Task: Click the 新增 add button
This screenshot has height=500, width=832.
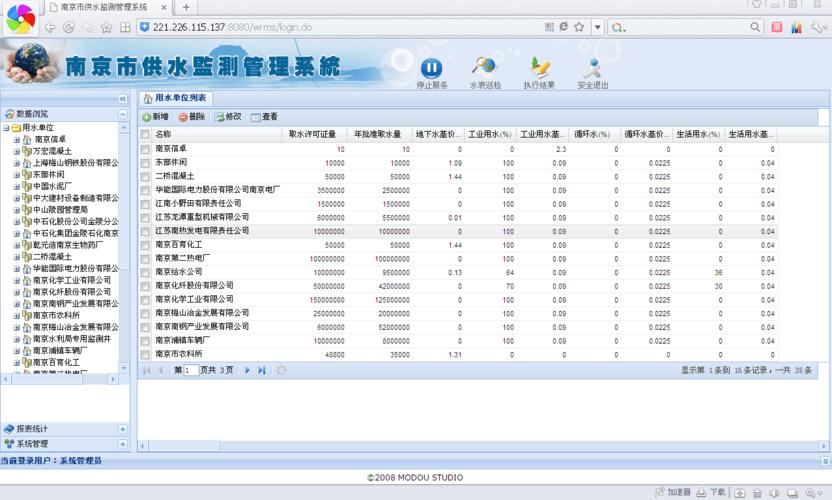Action: pyautogui.click(x=155, y=117)
